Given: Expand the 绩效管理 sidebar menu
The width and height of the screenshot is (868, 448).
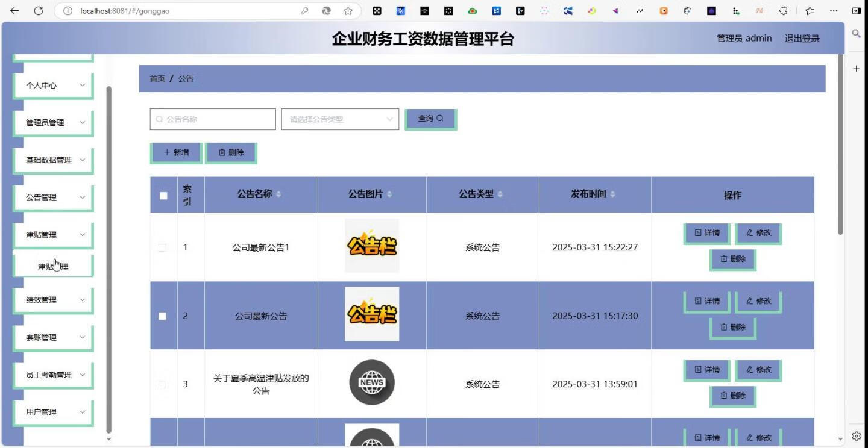Looking at the screenshot, I should tap(53, 300).
